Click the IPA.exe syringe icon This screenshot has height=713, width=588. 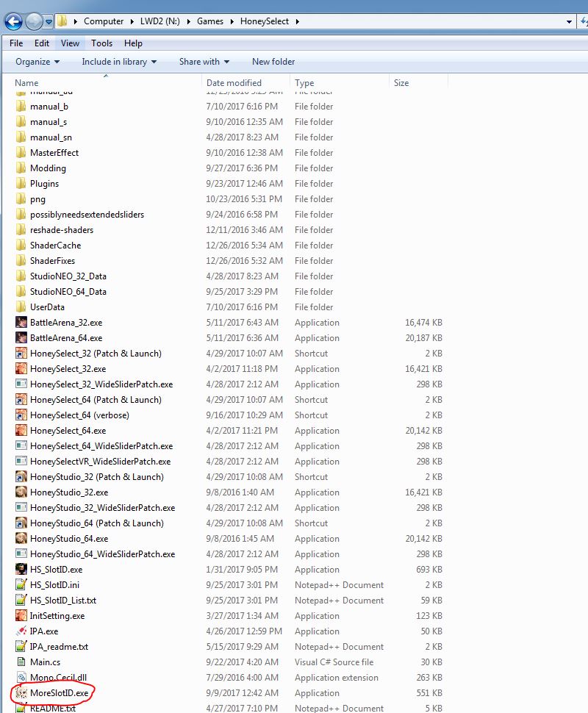pyautogui.click(x=21, y=631)
